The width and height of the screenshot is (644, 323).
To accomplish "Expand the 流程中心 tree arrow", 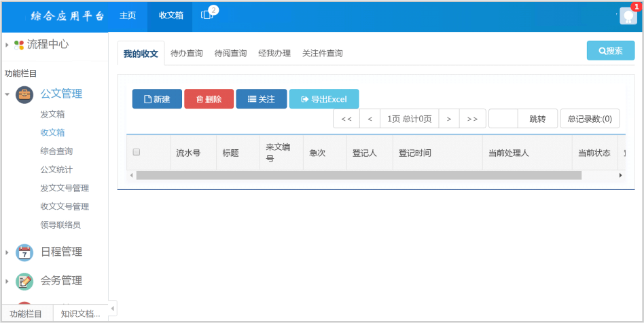I will pos(7,45).
